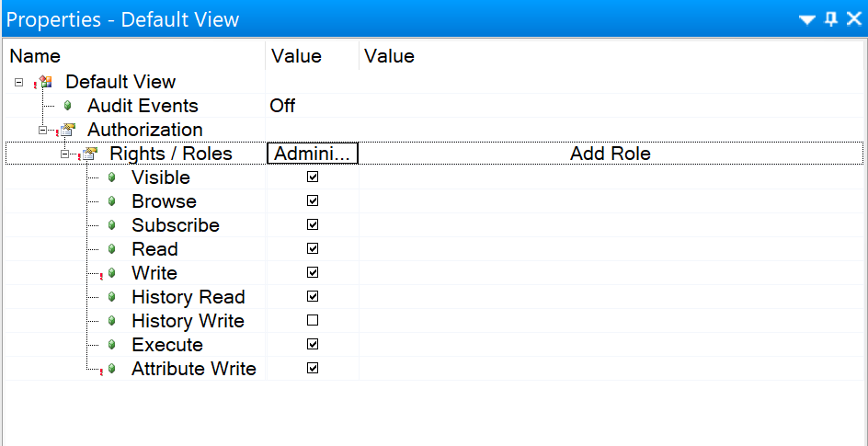Click the green Audit Events property icon
The image size is (868, 446).
(x=67, y=106)
